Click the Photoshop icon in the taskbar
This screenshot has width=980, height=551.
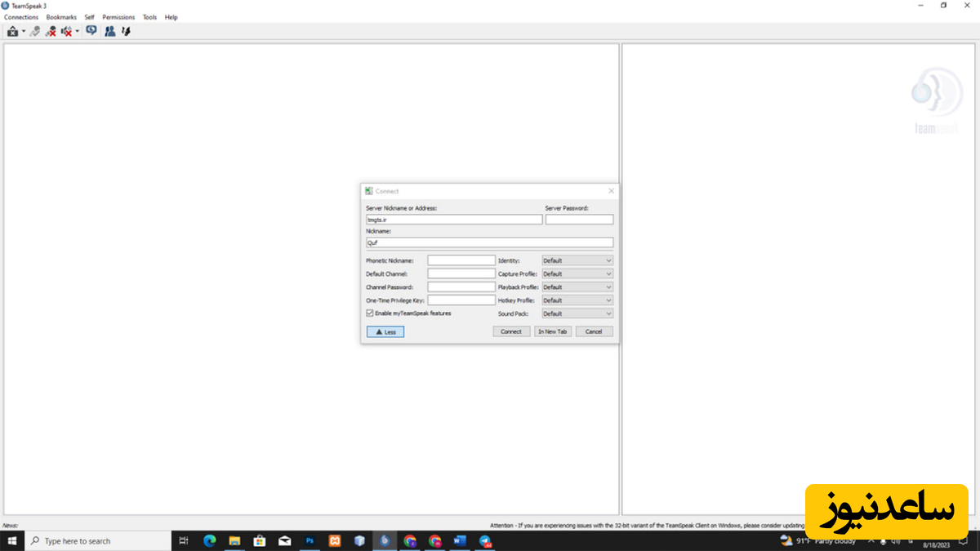(x=310, y=540)
